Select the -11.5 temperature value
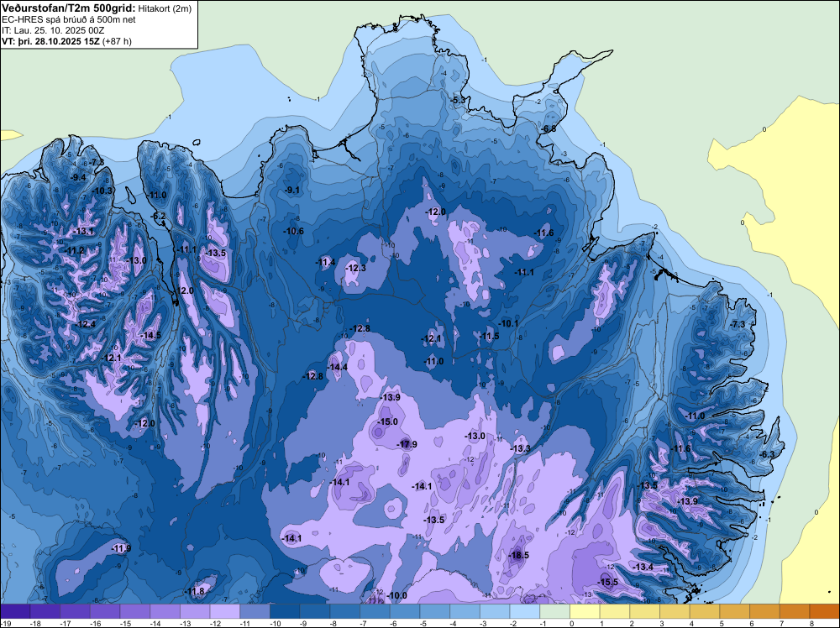 point(489,336)
